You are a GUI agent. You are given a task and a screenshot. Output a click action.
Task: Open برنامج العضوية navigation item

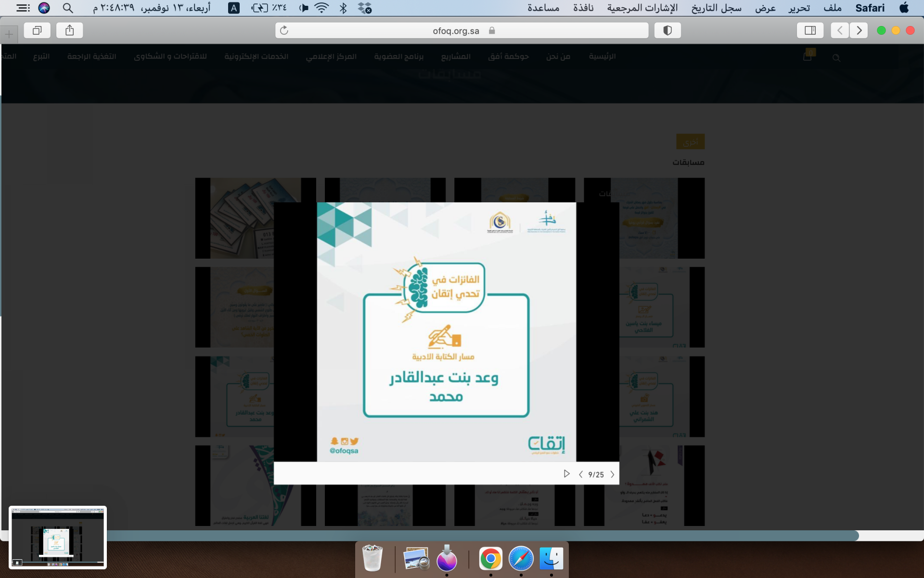(399, 56)
